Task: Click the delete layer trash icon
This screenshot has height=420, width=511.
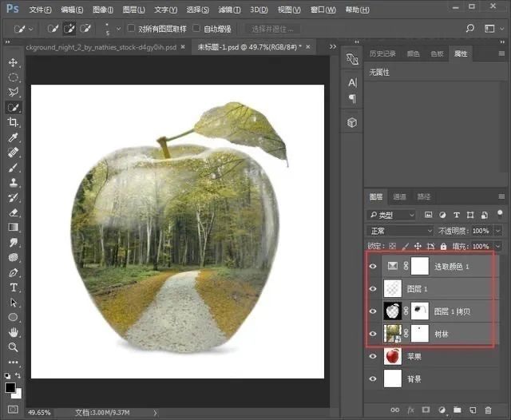Action: (x=488, y=410)
